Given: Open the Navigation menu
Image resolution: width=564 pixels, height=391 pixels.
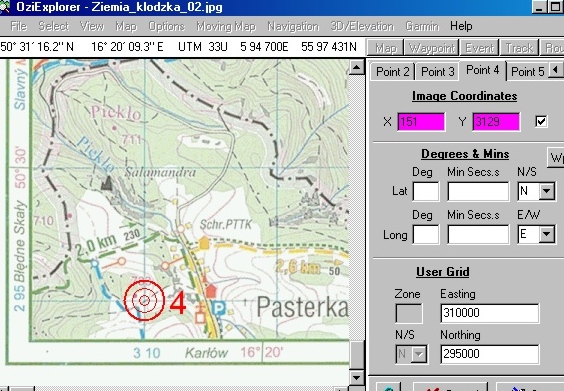Looking at the screenshot, I should click(x=293, y=26).
